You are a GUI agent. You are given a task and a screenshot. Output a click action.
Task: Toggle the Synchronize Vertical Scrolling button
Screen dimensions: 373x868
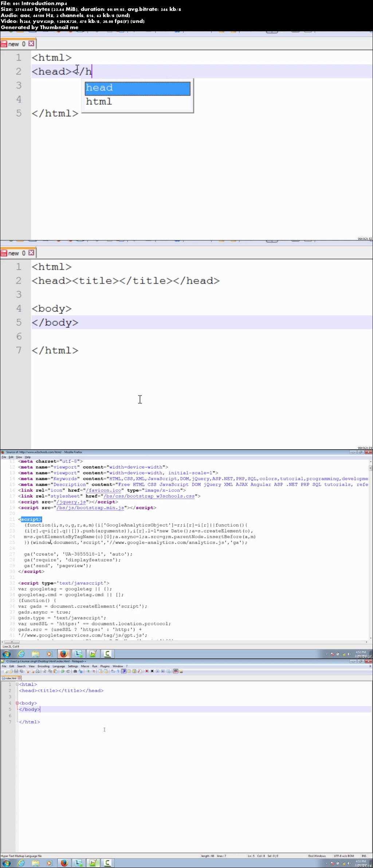tap(100, 671)
